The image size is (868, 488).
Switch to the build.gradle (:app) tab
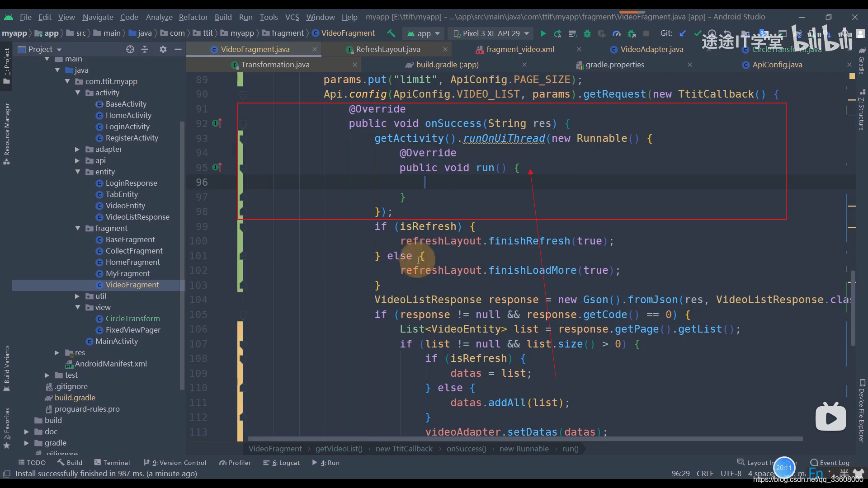point(447,65)
